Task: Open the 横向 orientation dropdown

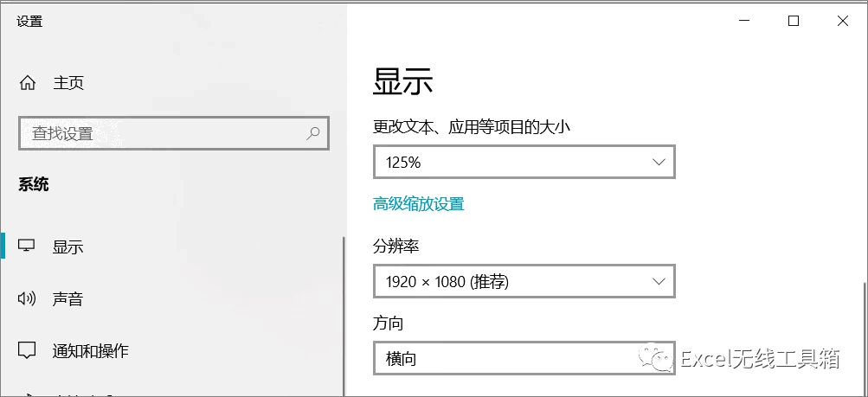Action: click(x=524, y=358)
